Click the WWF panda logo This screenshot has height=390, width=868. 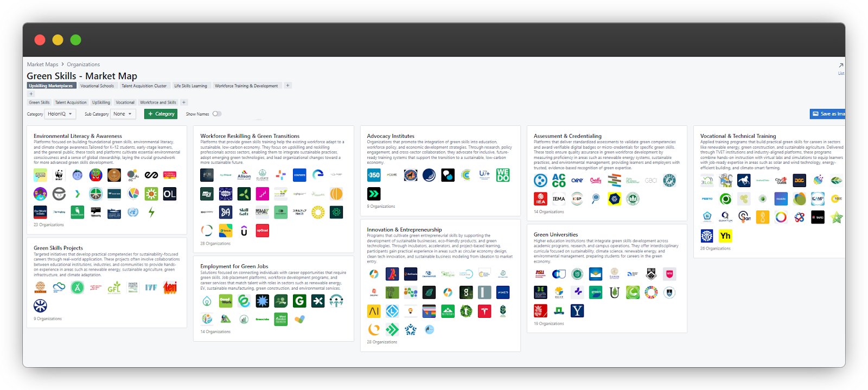pos(59,175)
